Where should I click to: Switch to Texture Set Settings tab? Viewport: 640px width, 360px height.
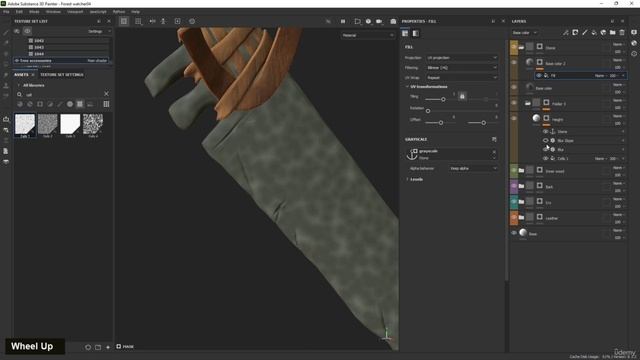point(62,75)
